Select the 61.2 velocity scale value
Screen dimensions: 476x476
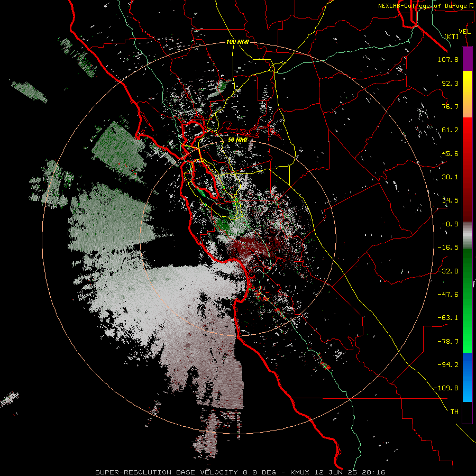point(450,130)
